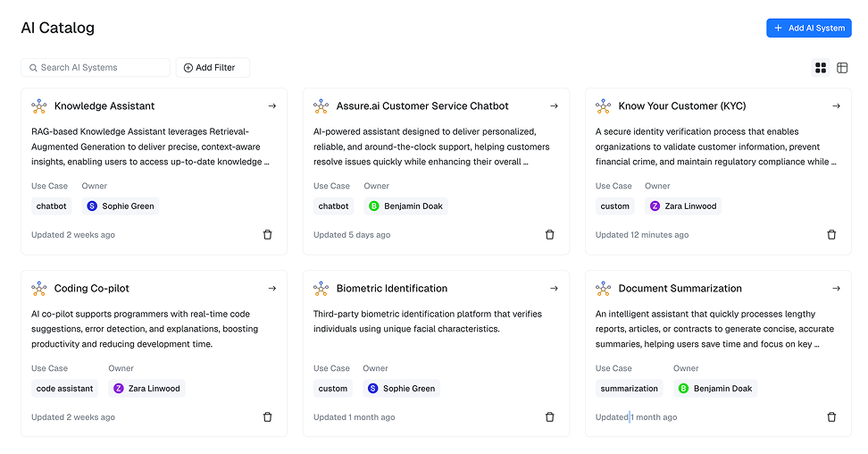
Task: Open Knowledge Assistant using its arrow icon
Action: point(271,106)
